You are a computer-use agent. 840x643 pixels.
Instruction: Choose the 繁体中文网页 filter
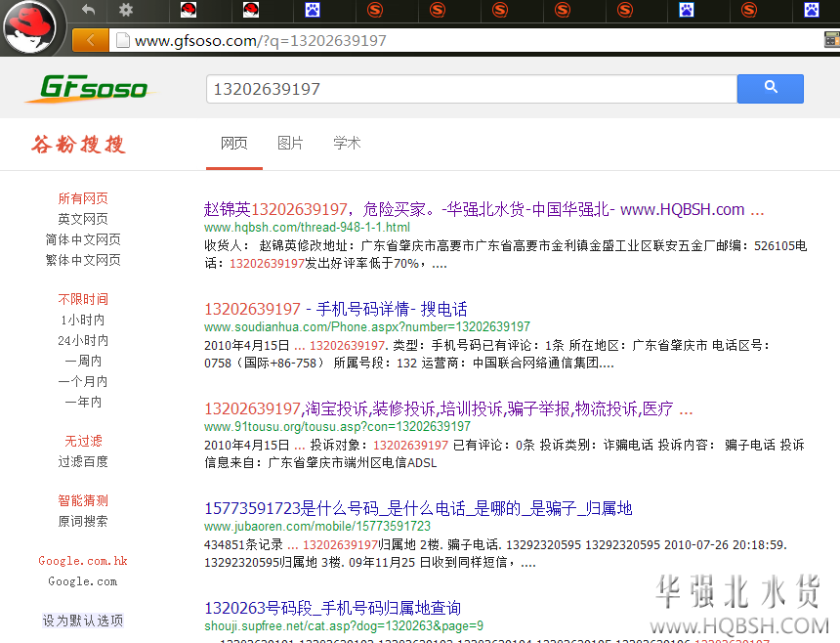(x=83, y=260)
